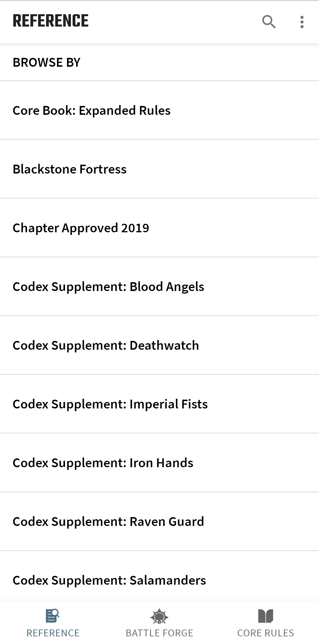Screen dimensions: 319x644
Task: Tap the Core Rules open book icon
Action: click(266, 616)
